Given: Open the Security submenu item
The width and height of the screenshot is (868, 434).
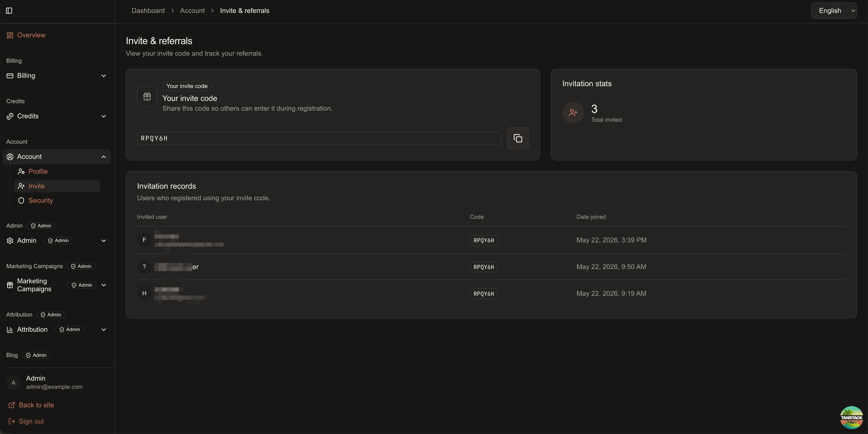Looking at the screenshot, I should coord(57,200).
